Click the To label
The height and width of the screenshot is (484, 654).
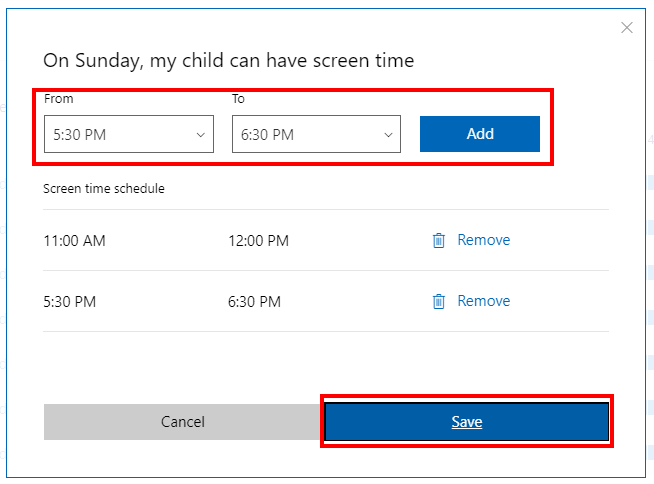(x=238, y=99)
